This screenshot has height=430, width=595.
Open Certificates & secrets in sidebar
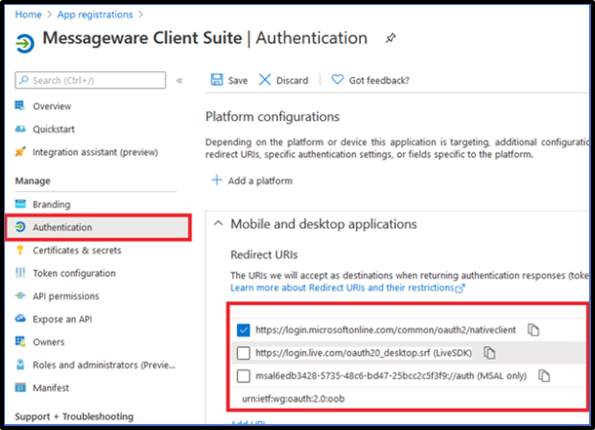77,250
